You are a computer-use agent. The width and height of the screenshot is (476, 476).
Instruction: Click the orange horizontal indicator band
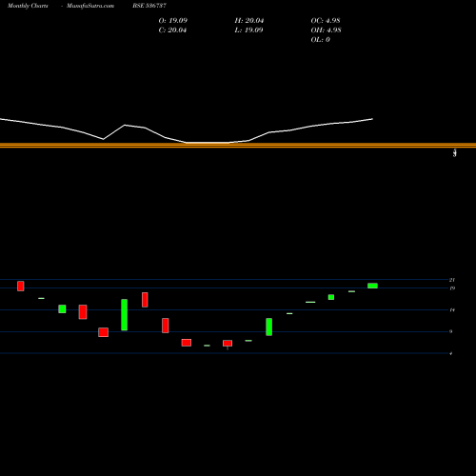(x=238, y=146)
